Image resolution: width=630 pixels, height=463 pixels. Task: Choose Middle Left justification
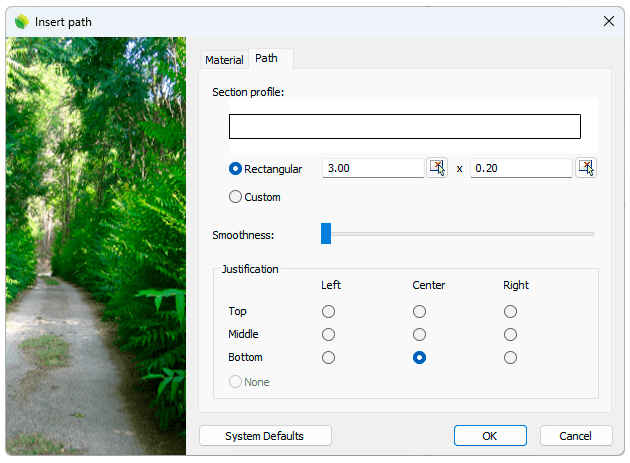pos(328,335)
